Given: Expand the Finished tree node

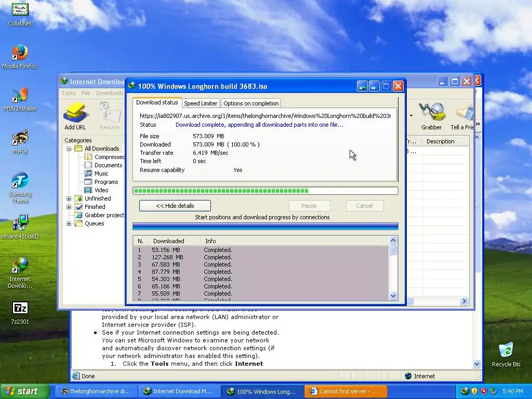Looking at the screenshot, I should coord(69,207).
